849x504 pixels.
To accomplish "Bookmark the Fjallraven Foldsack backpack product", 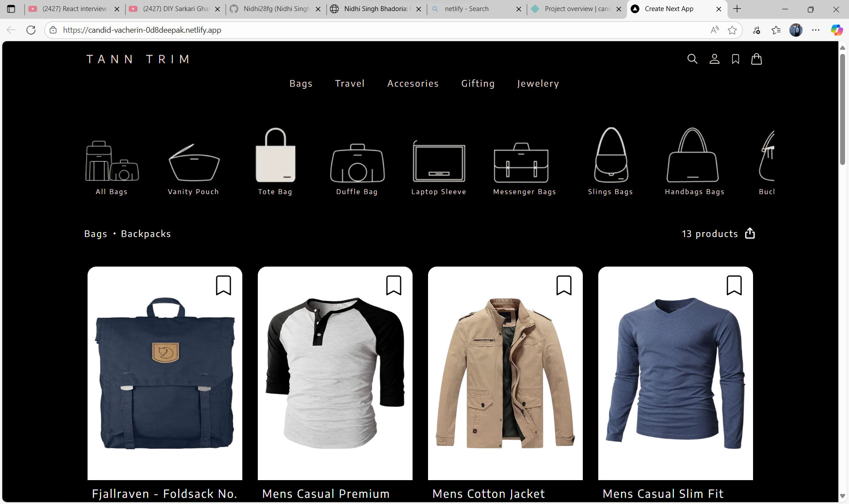I will [x=223, y=285].
